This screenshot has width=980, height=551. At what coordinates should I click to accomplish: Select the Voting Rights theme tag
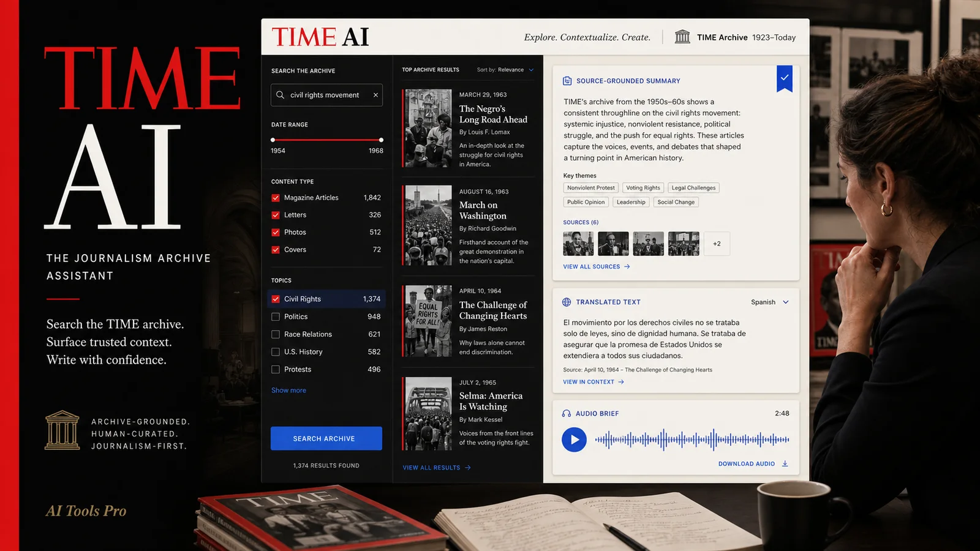click(x=643, y=188)
